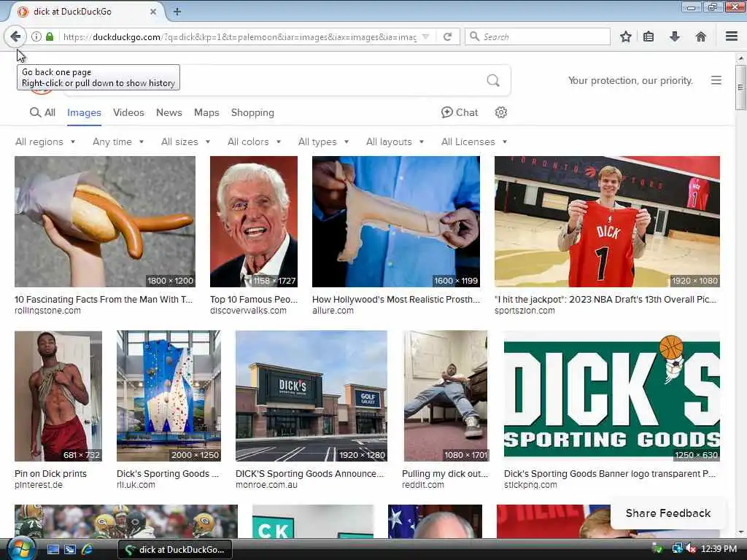
Task: Click the browser Search input field
Action: 538,36
